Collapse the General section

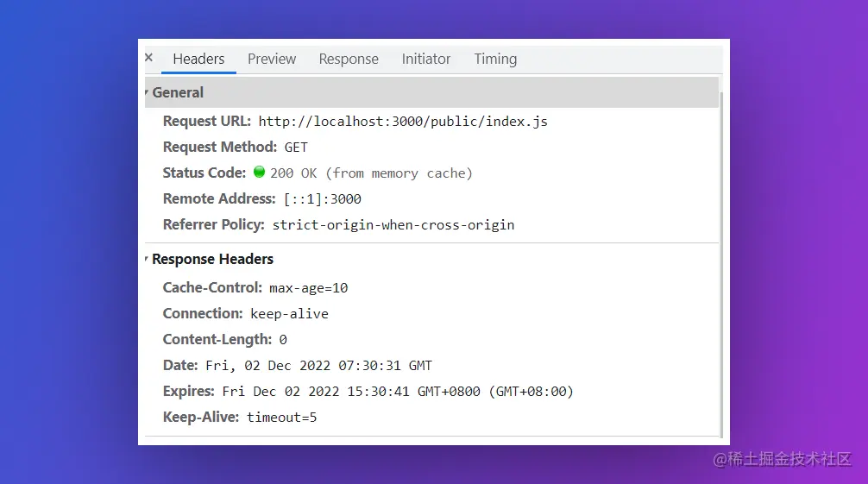coord(148,92)
